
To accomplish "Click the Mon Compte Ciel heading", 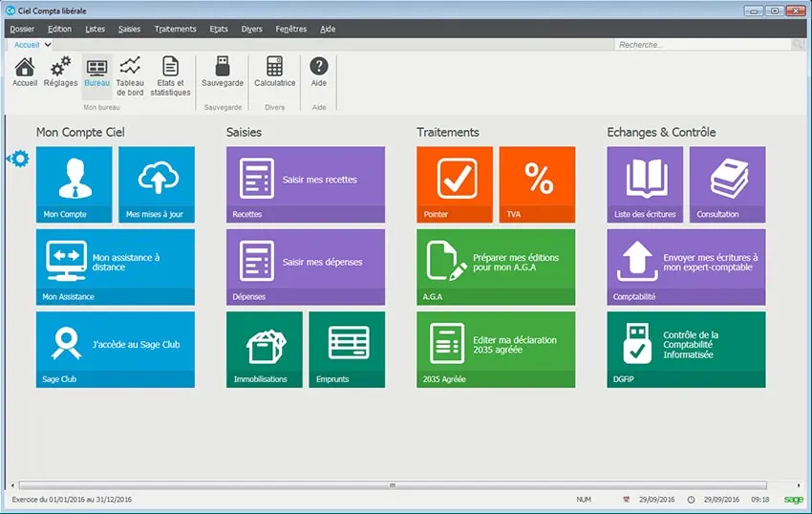I will 80,132.
